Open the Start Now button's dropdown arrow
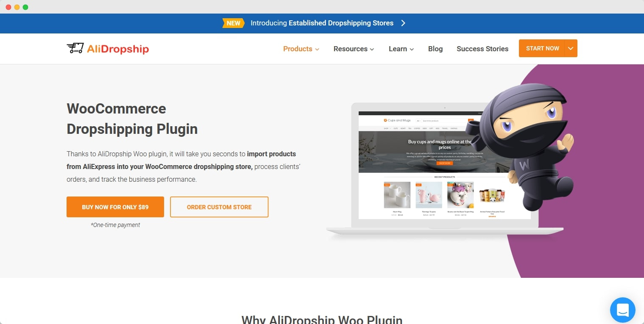644x324 pixels. (571, 48)
